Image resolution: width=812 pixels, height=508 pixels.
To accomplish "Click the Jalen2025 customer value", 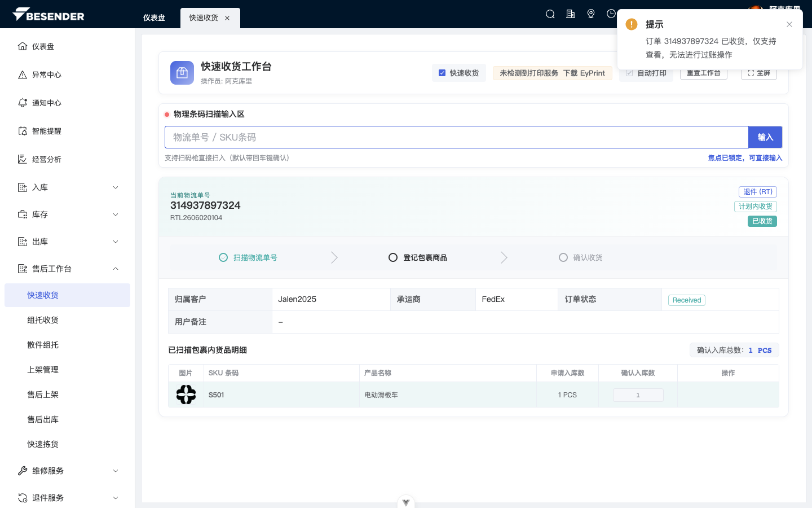I will (297, 299).
